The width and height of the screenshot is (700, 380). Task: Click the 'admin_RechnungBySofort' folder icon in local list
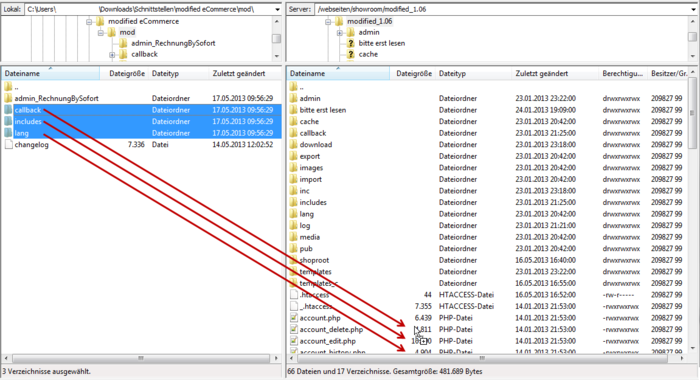[x=8, y=98]
